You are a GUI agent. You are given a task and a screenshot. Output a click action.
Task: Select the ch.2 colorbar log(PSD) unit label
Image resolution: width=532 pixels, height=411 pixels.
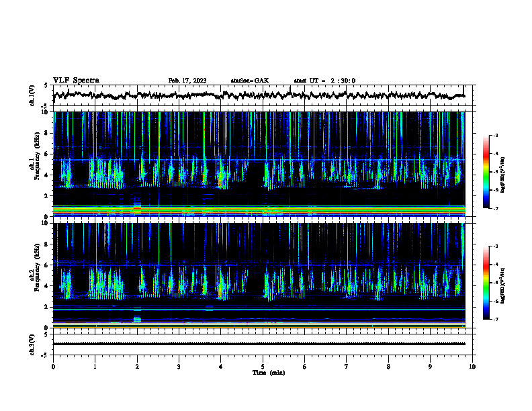503,286
